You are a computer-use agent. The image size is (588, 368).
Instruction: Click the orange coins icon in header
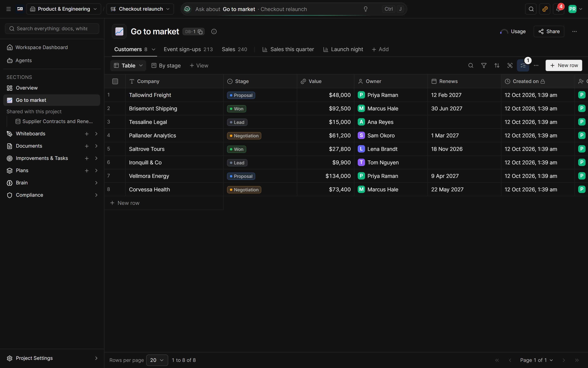click(545, 9)
